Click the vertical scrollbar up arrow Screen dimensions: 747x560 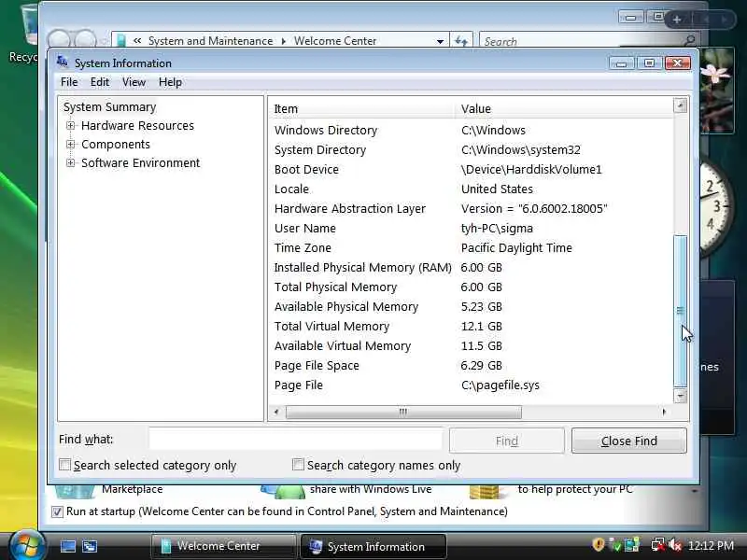coord(681,105)
